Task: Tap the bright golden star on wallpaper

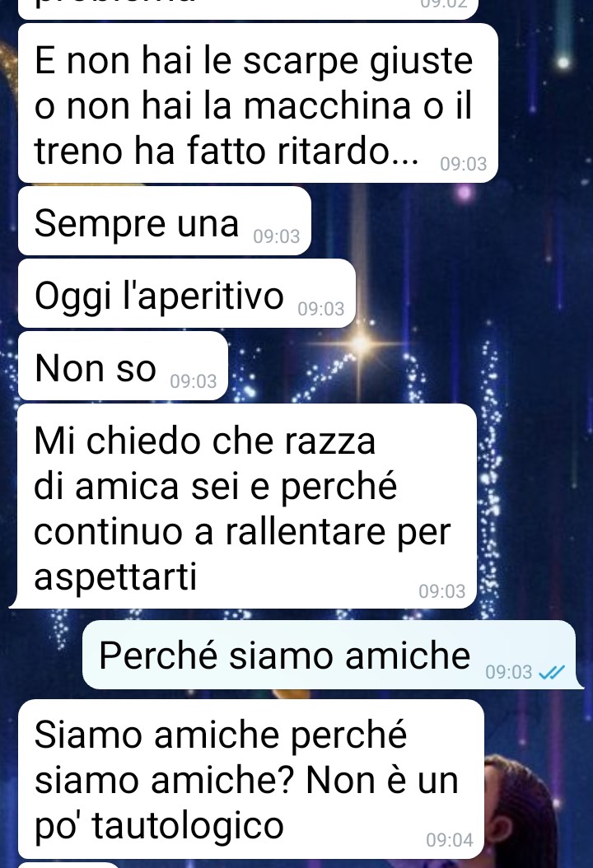Action: (360, 343)
